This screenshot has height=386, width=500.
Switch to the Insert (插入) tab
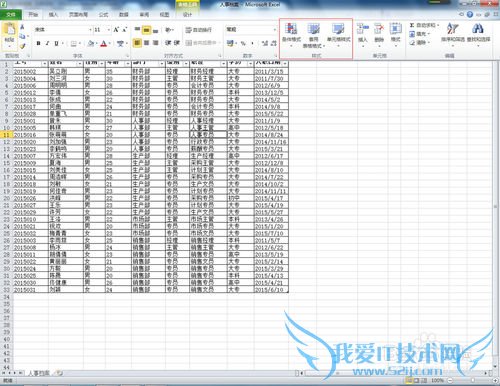[x=53, y=15]
